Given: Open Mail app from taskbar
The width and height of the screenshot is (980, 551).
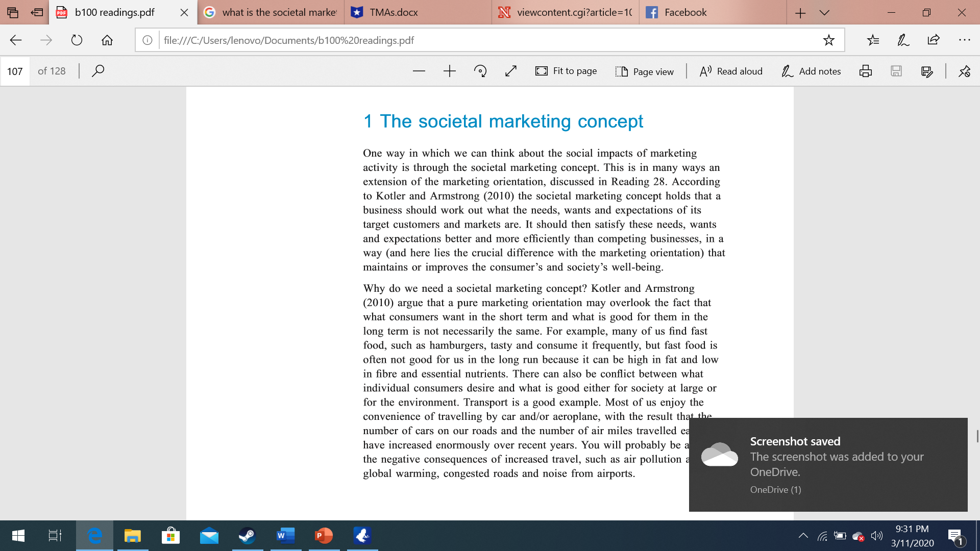Looking at the screenshot, I should 209,536.
